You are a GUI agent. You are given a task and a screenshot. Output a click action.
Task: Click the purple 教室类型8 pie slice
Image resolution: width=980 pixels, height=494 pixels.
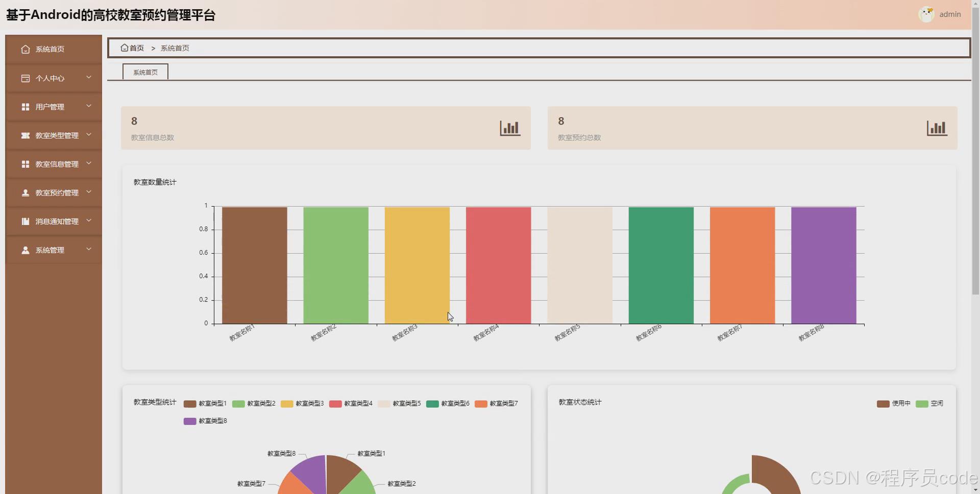point(312,472)
